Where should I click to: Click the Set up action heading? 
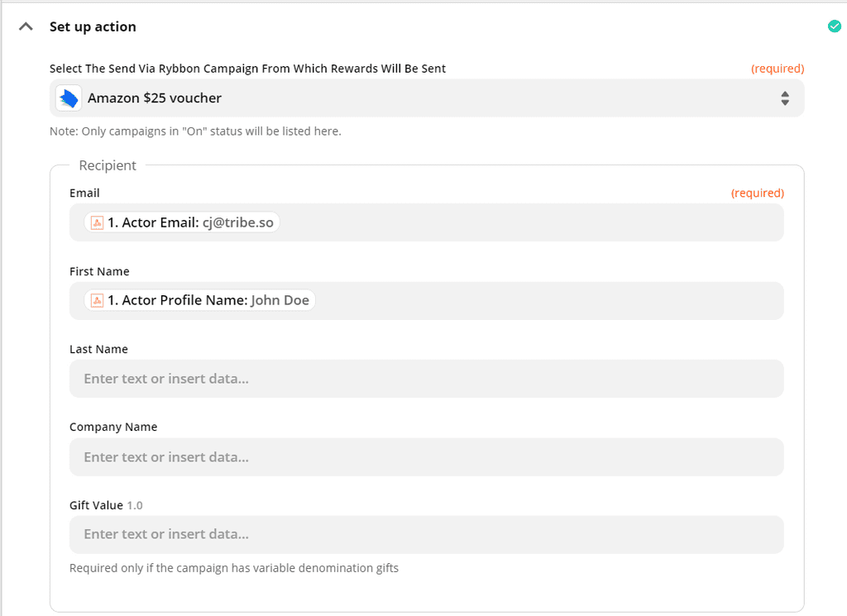[x=93, y=26]
